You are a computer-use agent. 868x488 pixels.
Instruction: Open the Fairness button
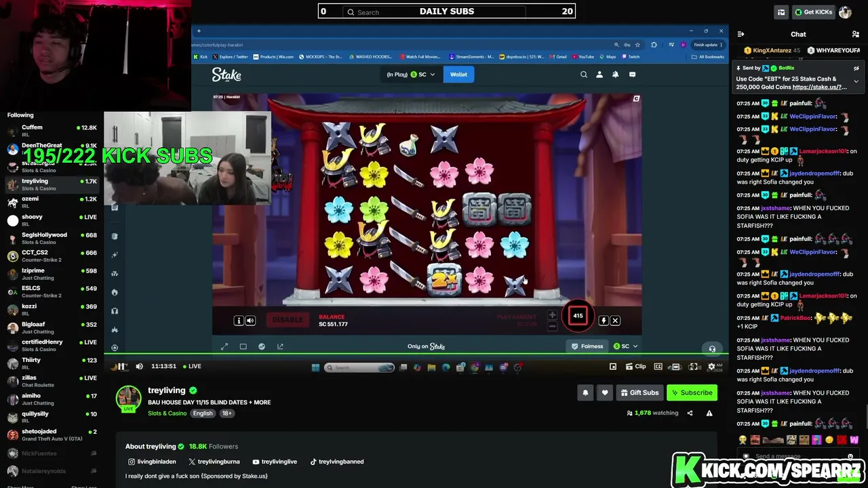tap(587, 346)
